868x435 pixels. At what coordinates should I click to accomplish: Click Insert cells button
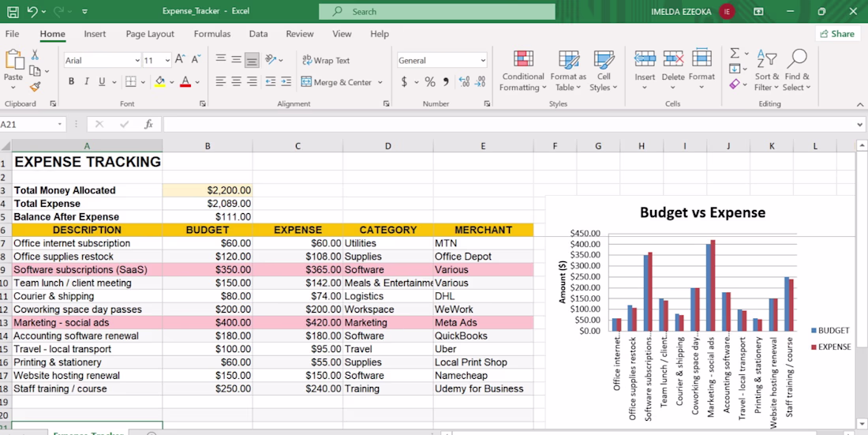(x=645, y=71)
